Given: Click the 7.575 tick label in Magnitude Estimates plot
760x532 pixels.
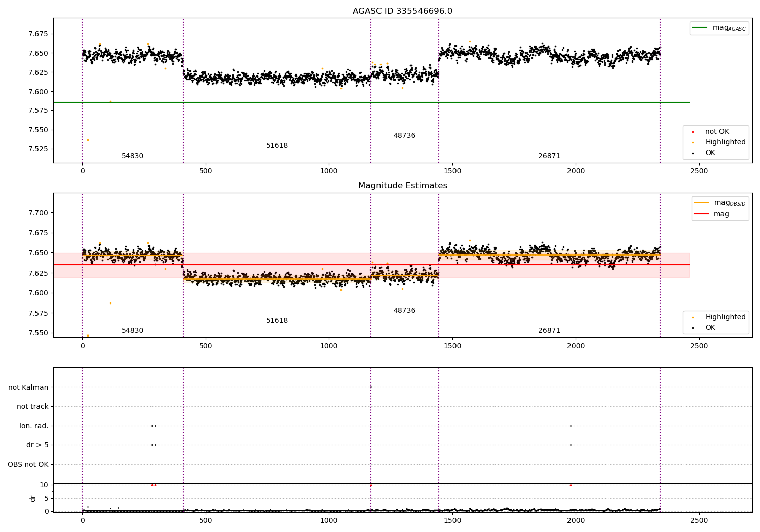Looking at the screenshot, I should click(x=38, y=313).
